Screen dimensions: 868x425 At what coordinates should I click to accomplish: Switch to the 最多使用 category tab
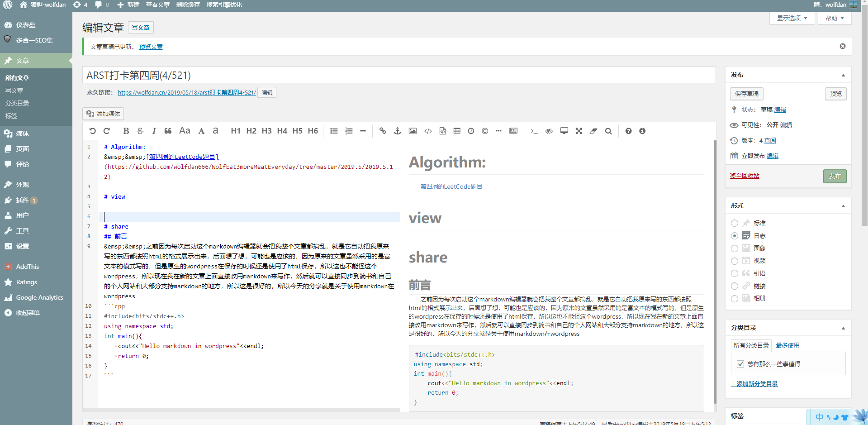787,345
